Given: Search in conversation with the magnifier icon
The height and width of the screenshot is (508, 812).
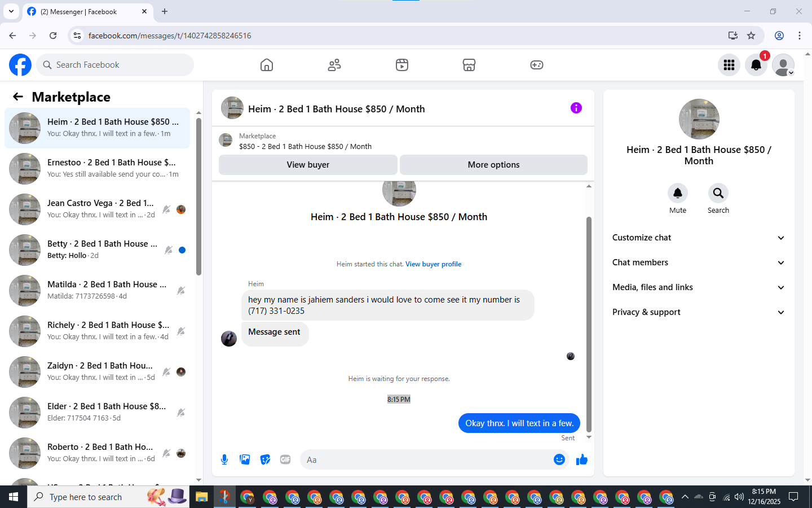Looking at the screenshot, I should coord(718,193).
